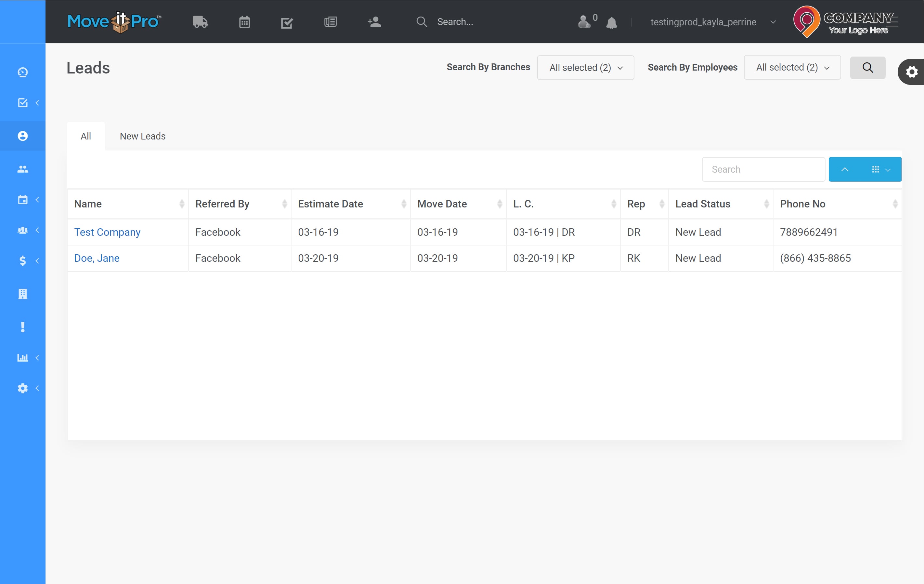The width and height of the screenshot is (924, 584).
Task: Click the dark settings gear on right edge
Action: tap(911, 72)
